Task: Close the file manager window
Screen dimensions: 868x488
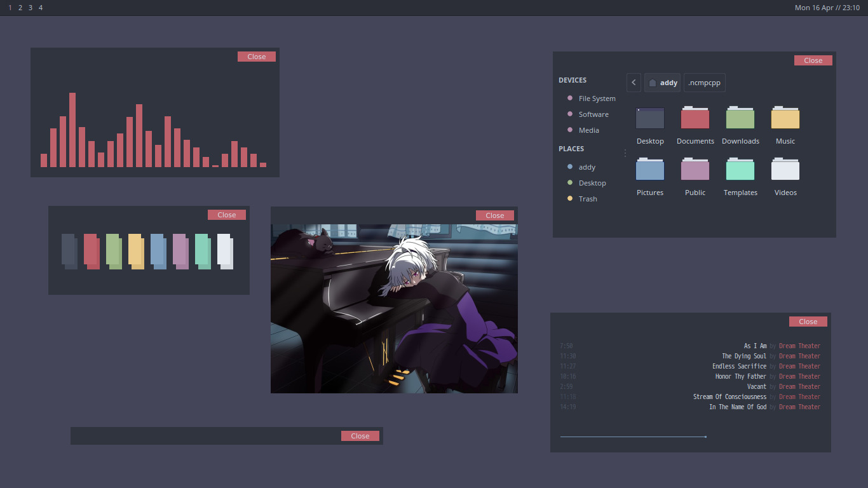Action: (x=813, y=60)
